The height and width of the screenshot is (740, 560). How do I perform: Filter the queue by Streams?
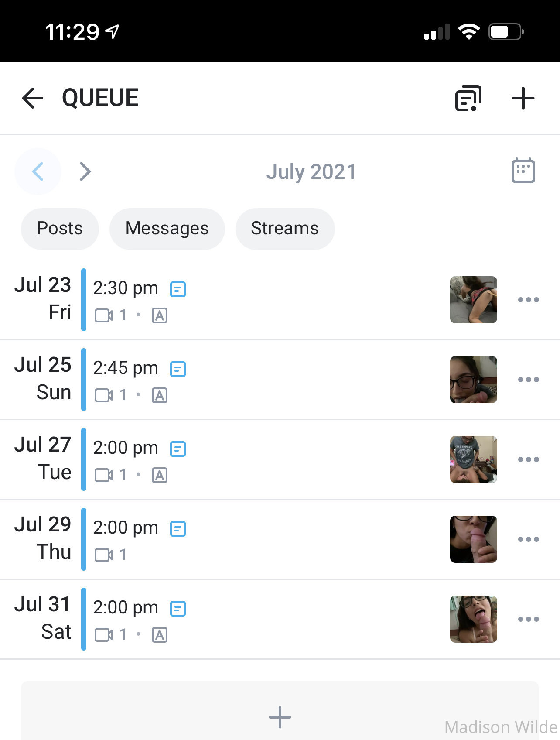[285, 229]
